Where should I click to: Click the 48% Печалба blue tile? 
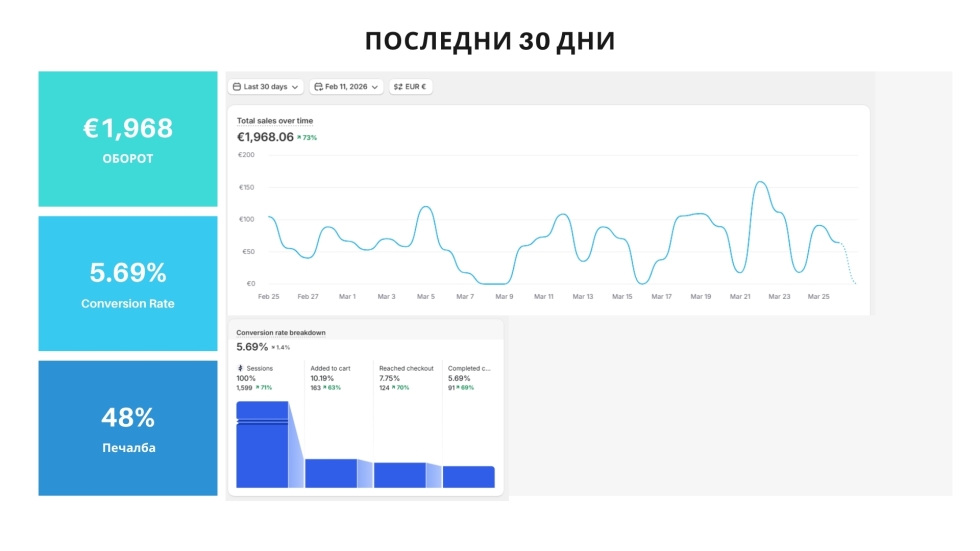click(128, 428)
